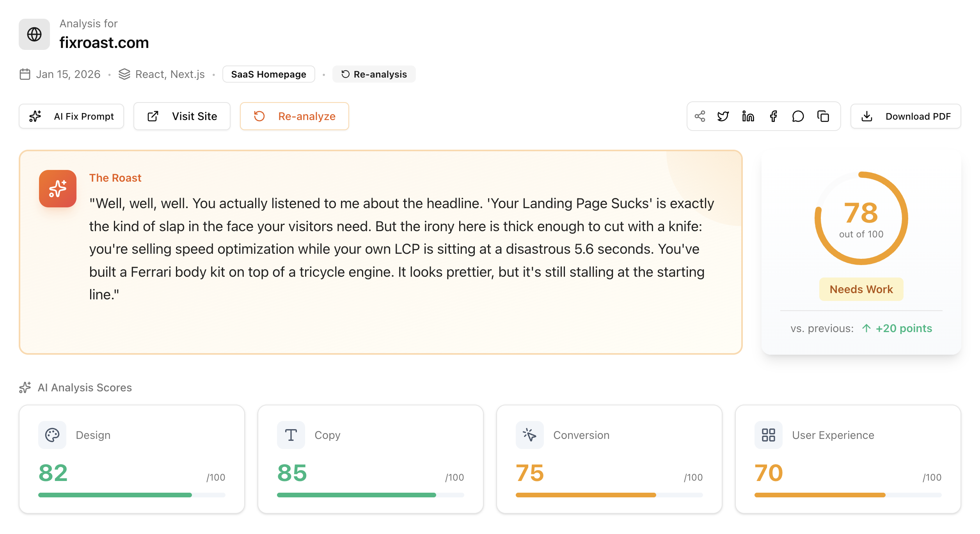Download the PDF report

(905, 116)
